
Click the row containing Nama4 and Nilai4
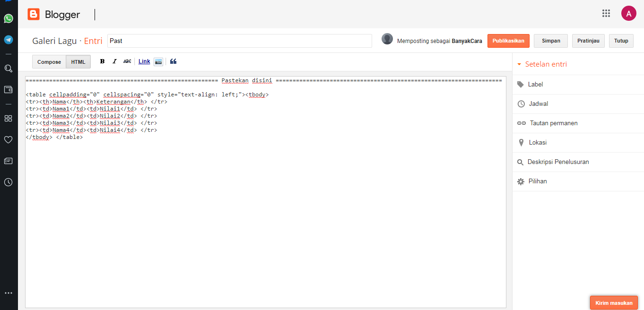(x=92, y=130)
